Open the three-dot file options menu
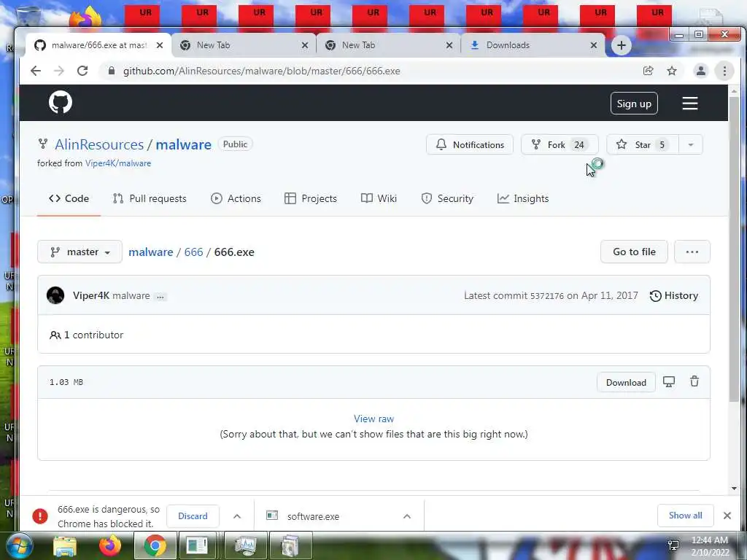Image resolution: width=747 pixels, height=560 pixels. (x=692, y=252)
